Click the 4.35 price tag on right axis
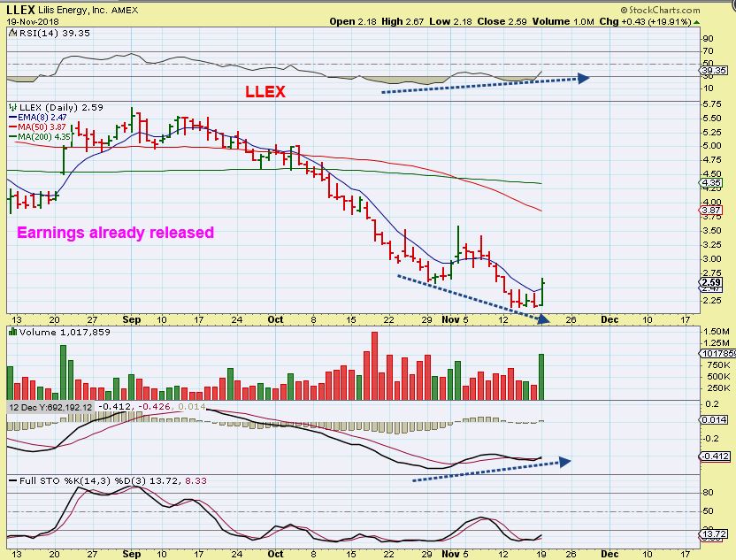 pyautogui.click(x=711, y=183)
